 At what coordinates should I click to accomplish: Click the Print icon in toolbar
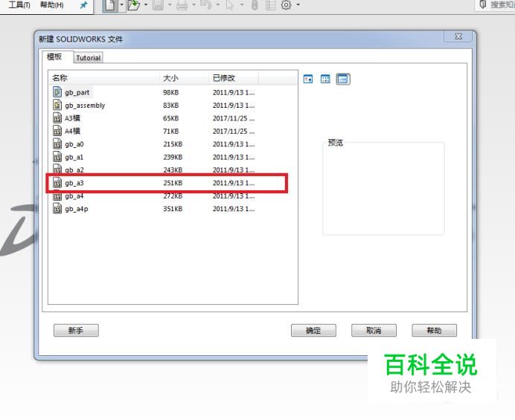point(182,4)
